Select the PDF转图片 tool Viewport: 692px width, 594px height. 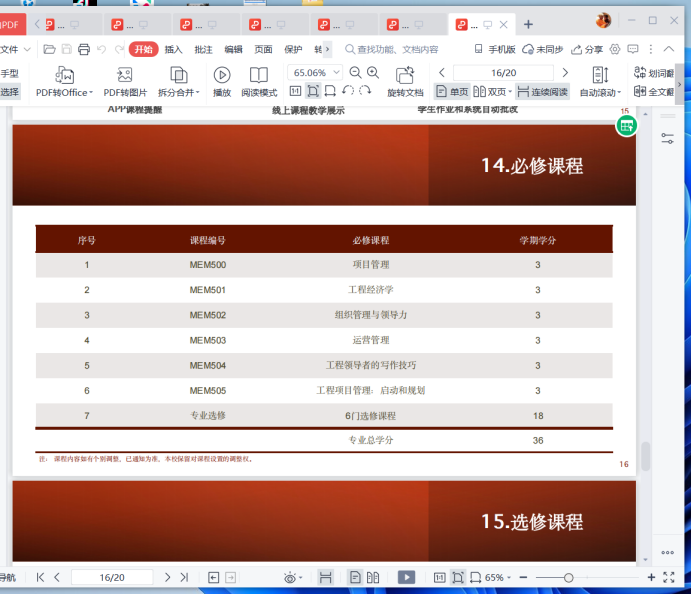(x=125, y=82)
